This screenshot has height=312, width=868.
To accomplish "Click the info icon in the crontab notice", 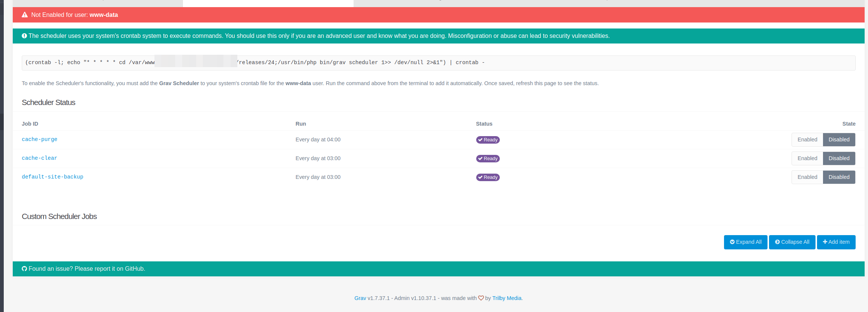I will [x=24, y=36].
